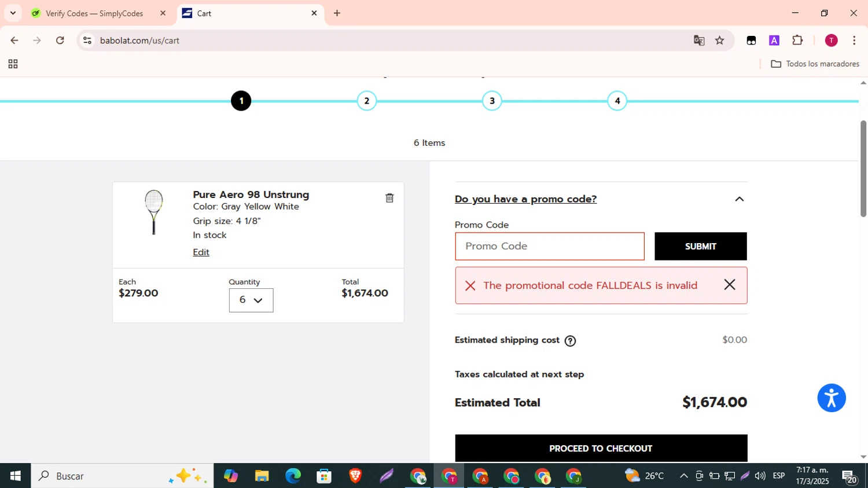The width and height of the screenshot is (868, 488).
Task: Open the apps grid in bookmarks bar
Action: 13,64
